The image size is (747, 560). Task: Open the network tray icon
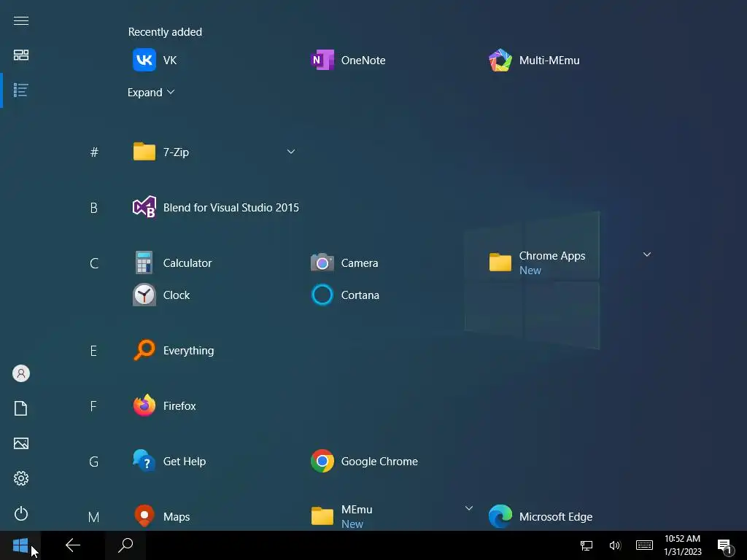[586, 545]
